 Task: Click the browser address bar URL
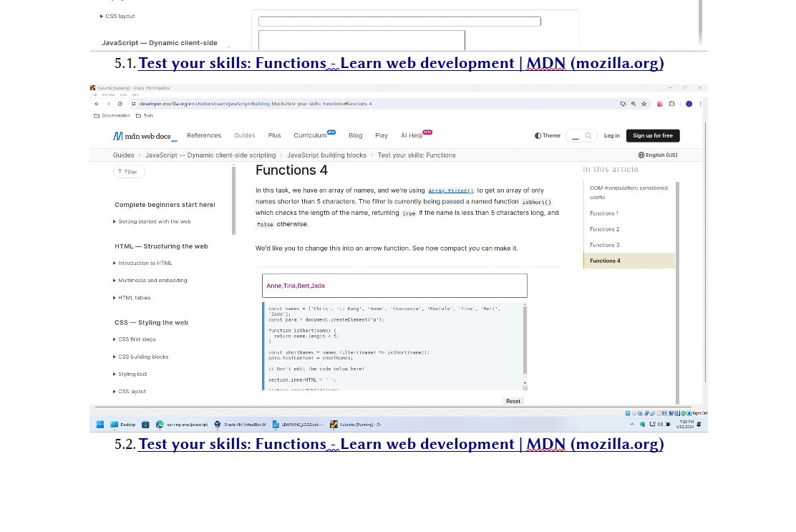tap(256, 104)
